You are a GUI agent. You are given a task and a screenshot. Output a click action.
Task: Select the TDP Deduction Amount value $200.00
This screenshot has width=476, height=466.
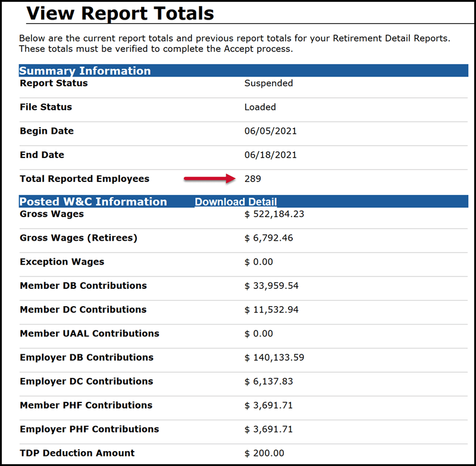264,453
